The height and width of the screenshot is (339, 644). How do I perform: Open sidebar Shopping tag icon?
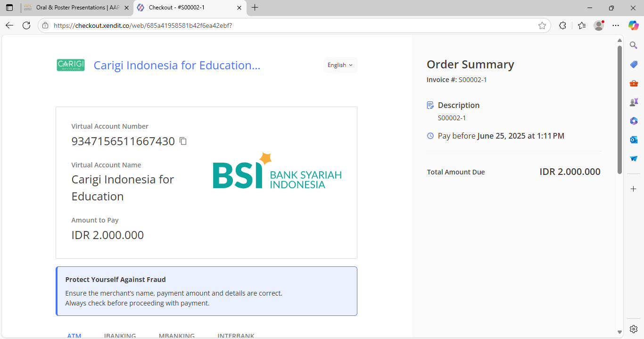click(634, 65)
